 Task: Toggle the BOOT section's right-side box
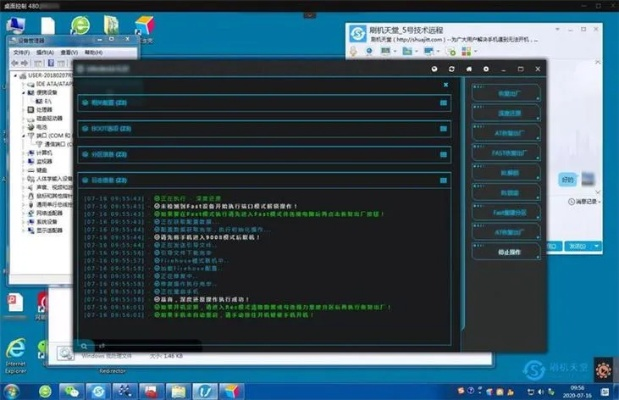[443, 128]
